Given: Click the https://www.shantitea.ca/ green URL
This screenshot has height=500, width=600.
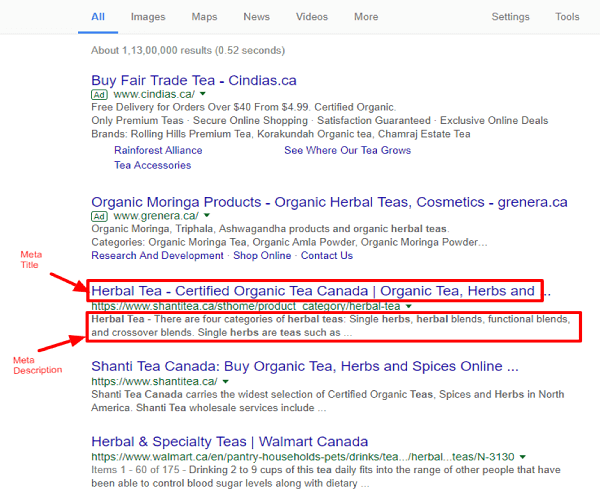Looking at the screenshot, I should pos(154,381).
